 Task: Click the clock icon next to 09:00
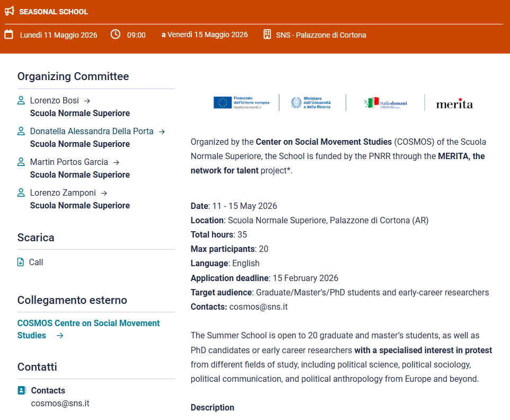pyautogui.click(x=115, y=35)
